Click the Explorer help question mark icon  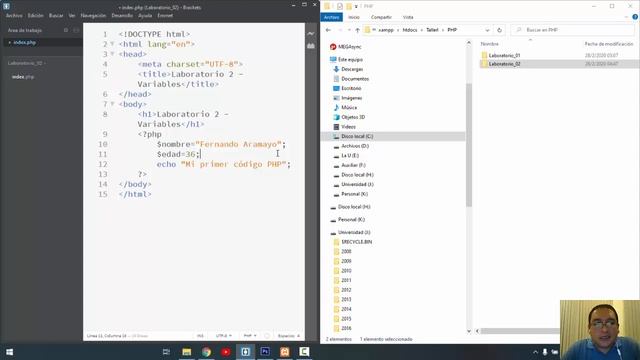pos(635,17)
